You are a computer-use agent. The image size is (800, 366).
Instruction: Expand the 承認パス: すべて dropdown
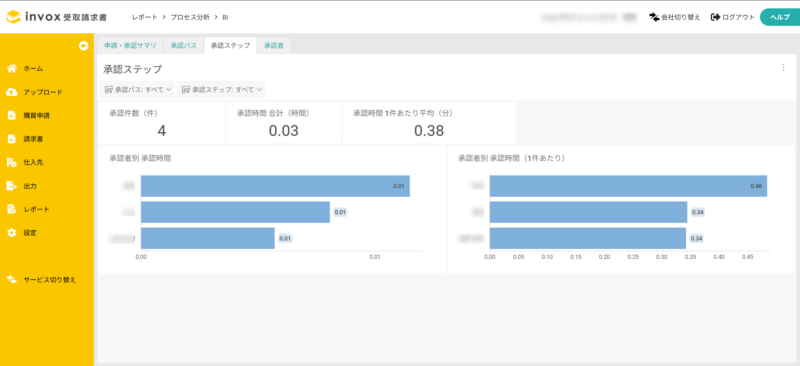[x=137, y=89]
